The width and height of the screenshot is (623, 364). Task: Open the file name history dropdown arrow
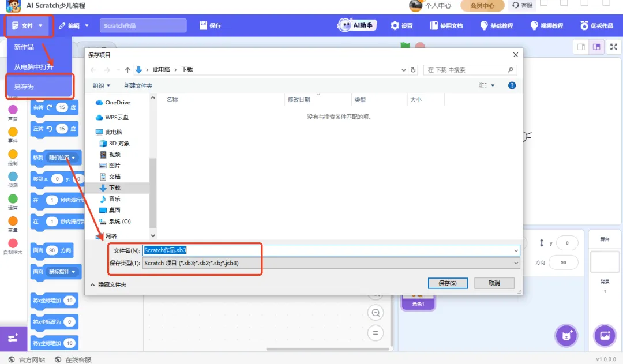point(516,250)
